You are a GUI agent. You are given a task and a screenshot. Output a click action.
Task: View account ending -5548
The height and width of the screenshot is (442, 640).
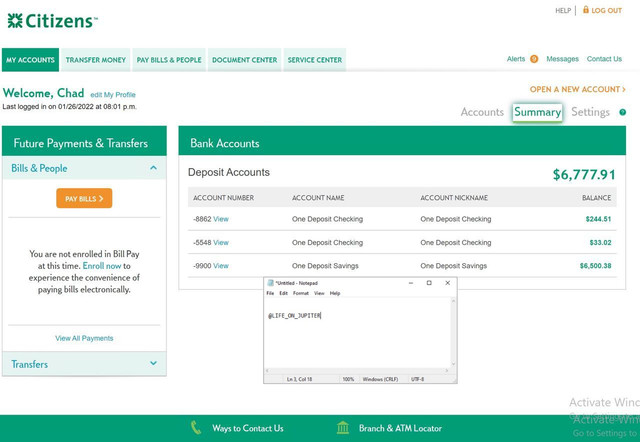221,242
